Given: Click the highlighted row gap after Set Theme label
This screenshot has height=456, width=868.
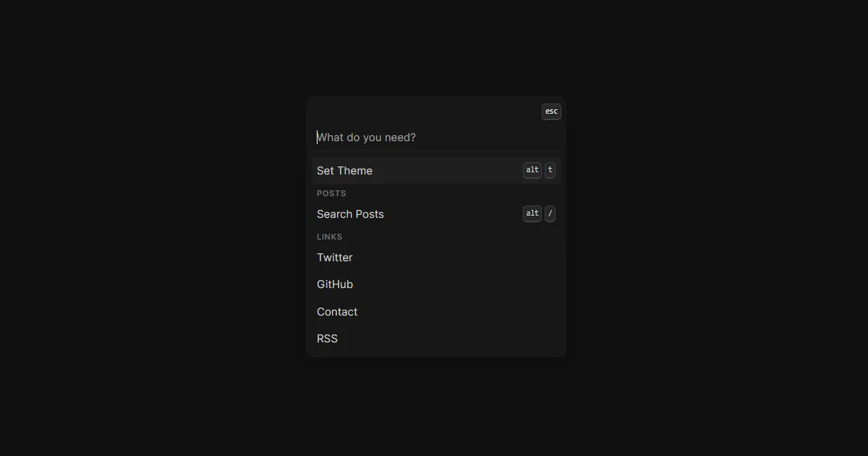Looking at the screenshot, I should (448, 171).
